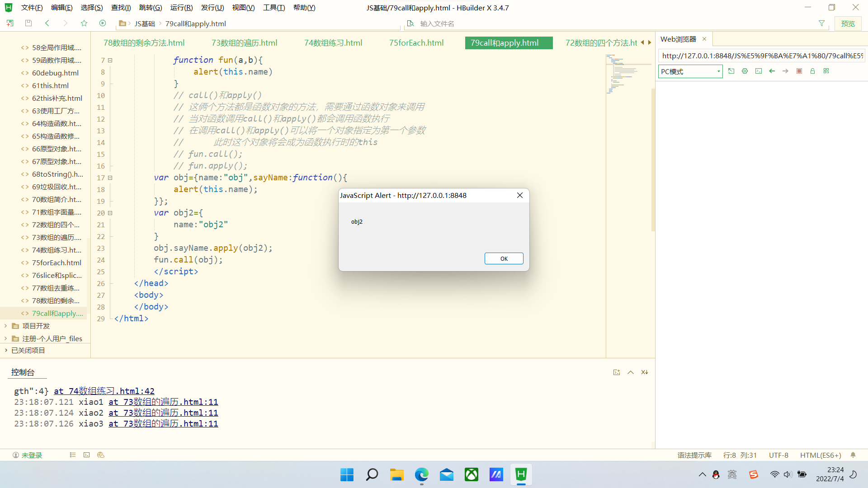
Task: Collapse the 控制台 panel with the chevron
Action: 630,372
